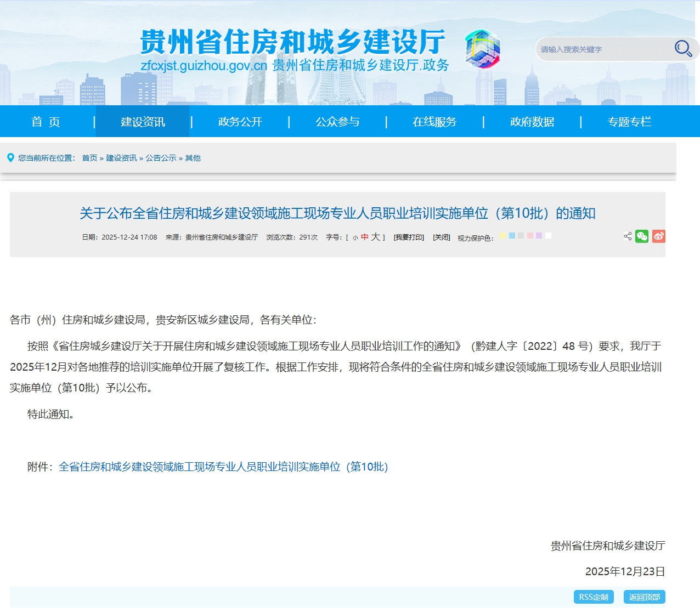Set font size to large (大)

click(x=375, y=237)
